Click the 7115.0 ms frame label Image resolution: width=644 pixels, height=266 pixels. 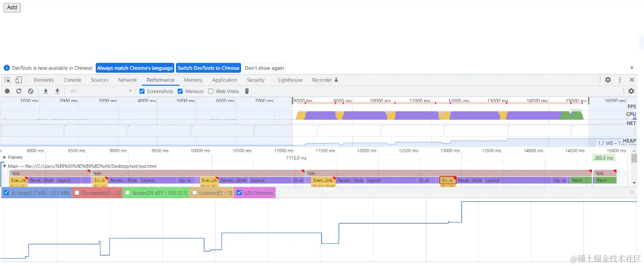click(296, 158)
